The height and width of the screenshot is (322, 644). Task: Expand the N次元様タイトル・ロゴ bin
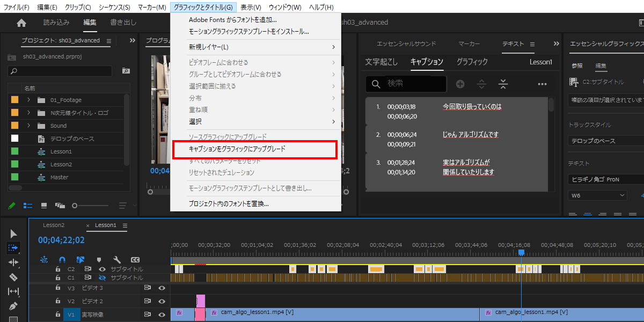(28, 113)
